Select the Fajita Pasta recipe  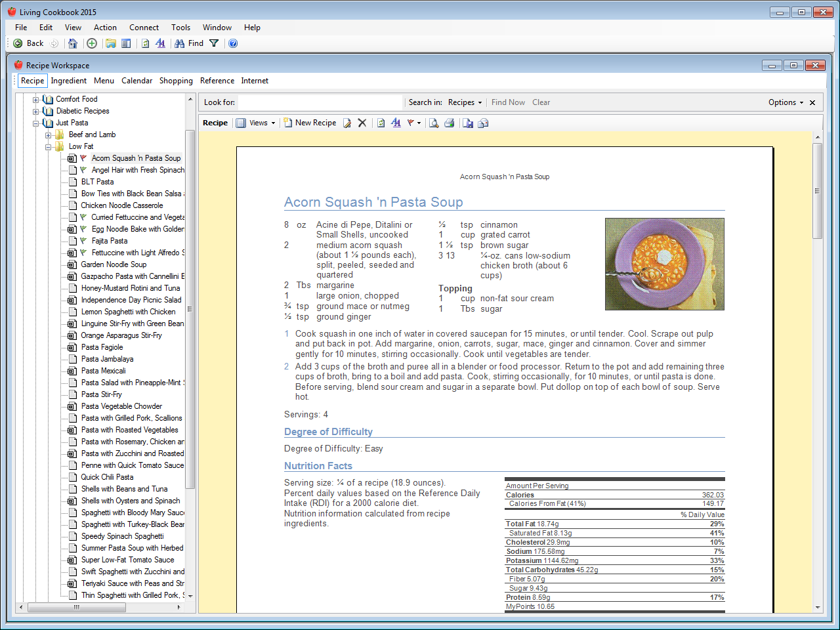[110, 241]
